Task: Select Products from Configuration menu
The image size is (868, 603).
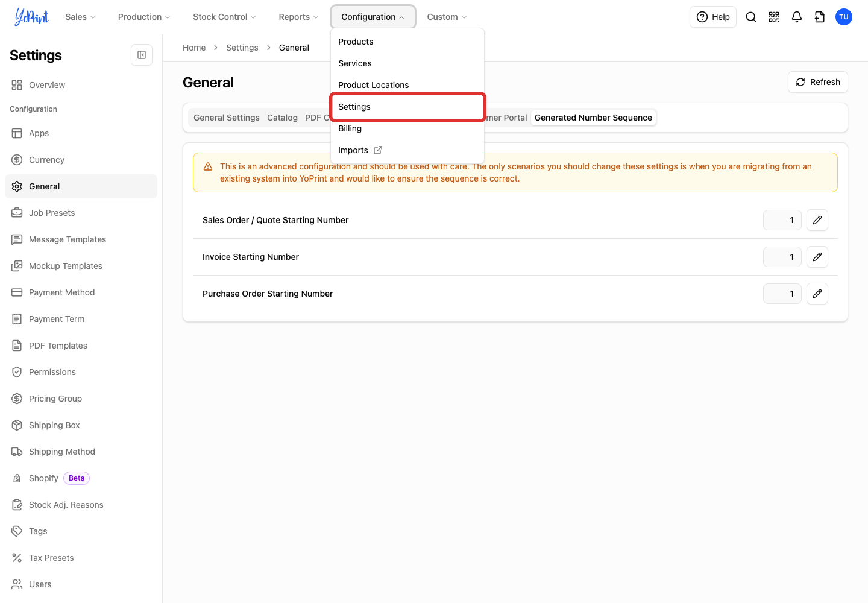Action: point(407,42)
